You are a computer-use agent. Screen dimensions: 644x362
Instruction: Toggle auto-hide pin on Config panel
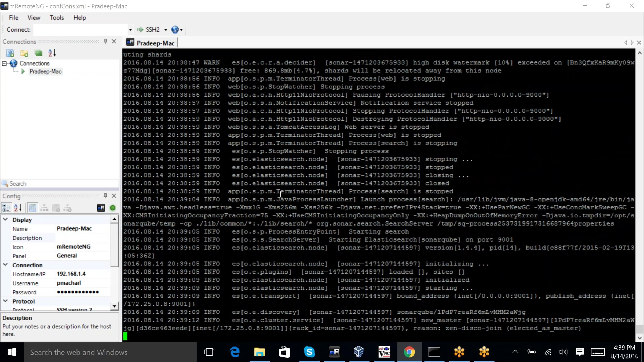(105, 196)
